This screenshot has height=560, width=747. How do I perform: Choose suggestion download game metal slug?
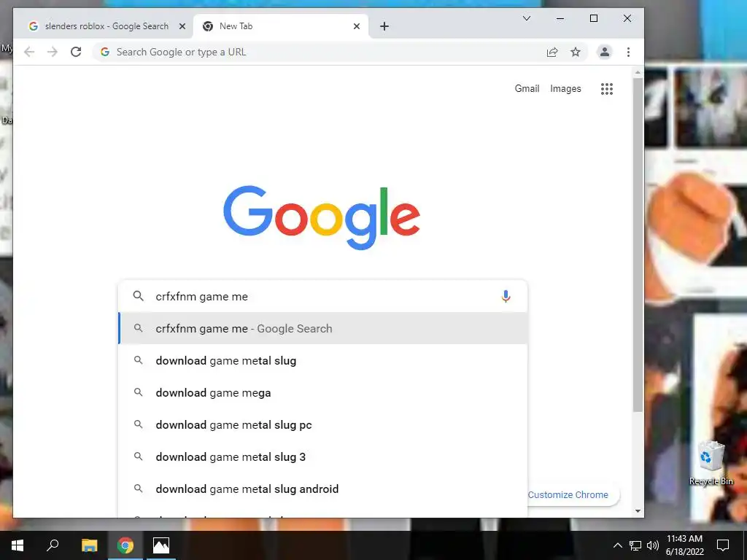tap(323, 360)
